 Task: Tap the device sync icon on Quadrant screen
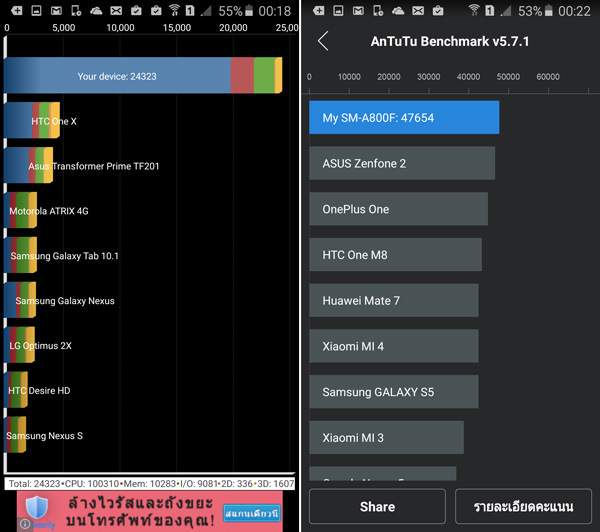[x=76, y=11]
